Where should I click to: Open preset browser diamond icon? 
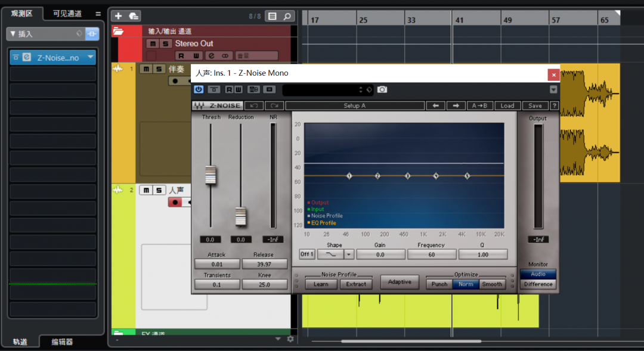coord(369,89)
